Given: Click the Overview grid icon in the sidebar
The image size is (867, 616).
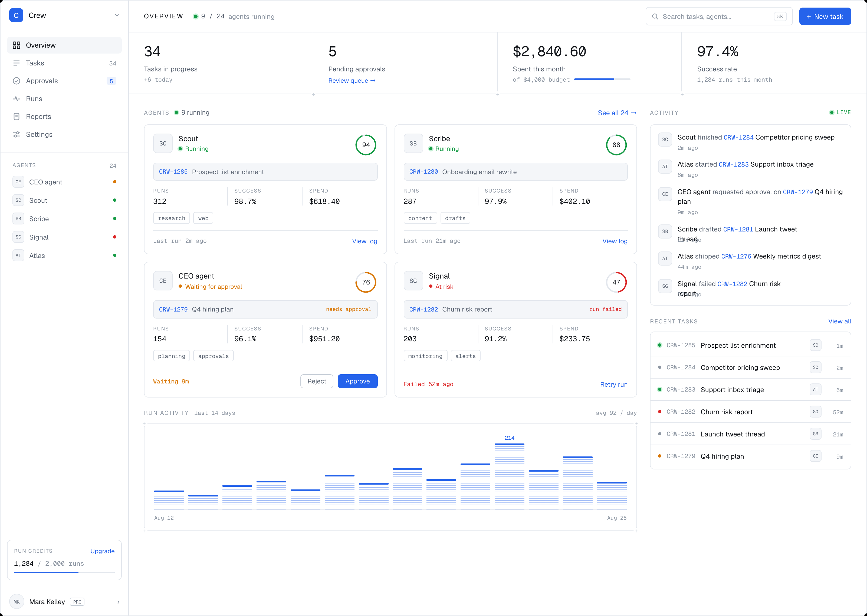Looking at the screenshot, I should coord(16,45).
